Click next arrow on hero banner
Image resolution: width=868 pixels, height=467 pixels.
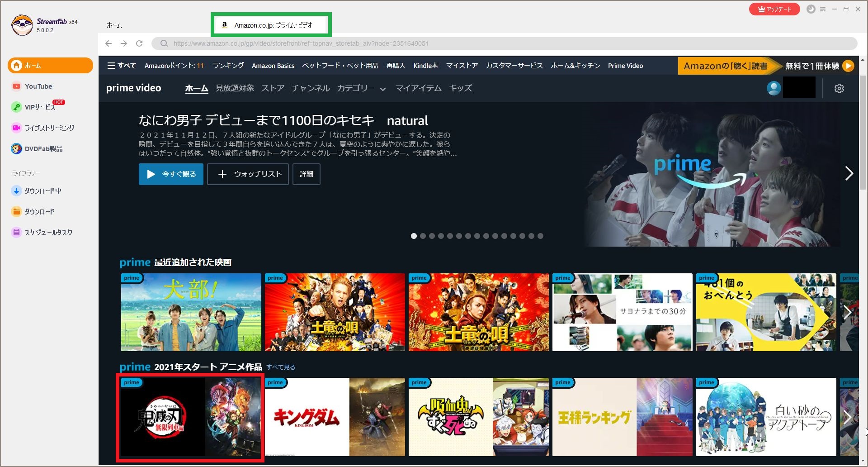pos(849,173)
